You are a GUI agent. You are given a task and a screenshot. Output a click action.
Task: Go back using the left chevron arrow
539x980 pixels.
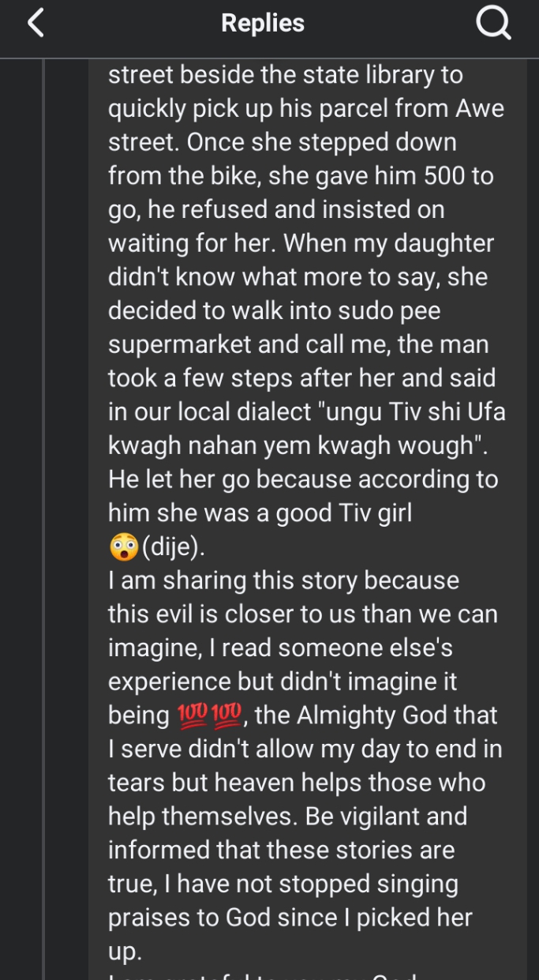tap(36, 24)
